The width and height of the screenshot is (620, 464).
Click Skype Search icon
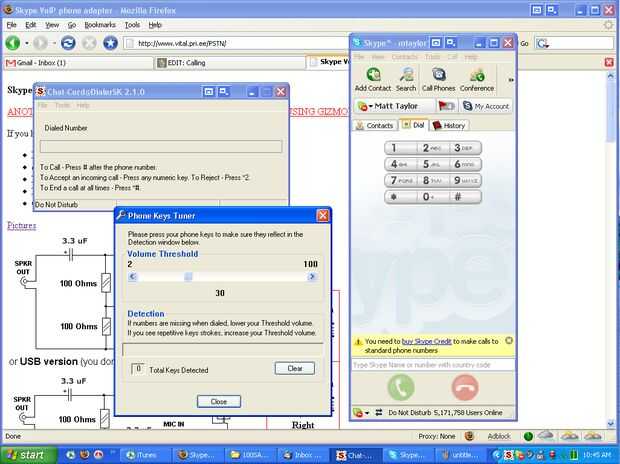point(406,80)
